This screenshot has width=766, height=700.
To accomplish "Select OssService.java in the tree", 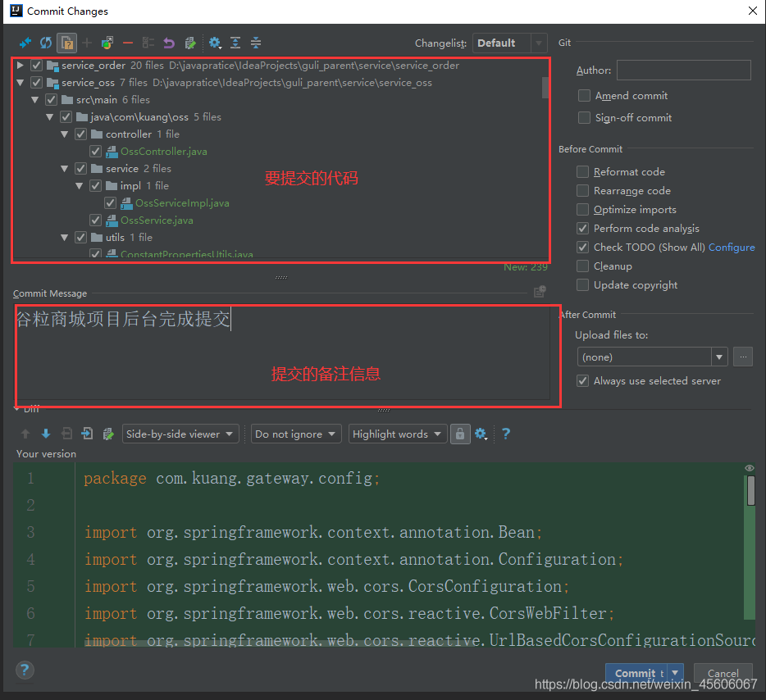I will tap(157, 220).
